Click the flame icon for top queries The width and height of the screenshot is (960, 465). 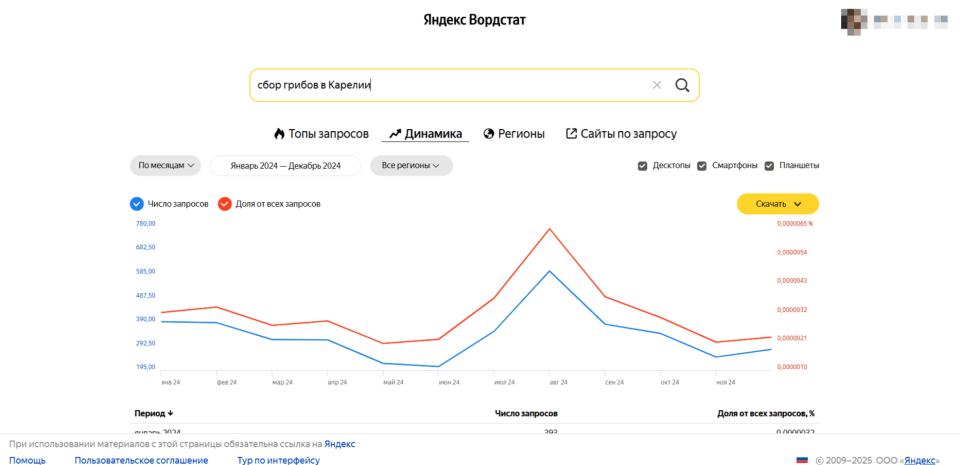[x=279, y=134]
